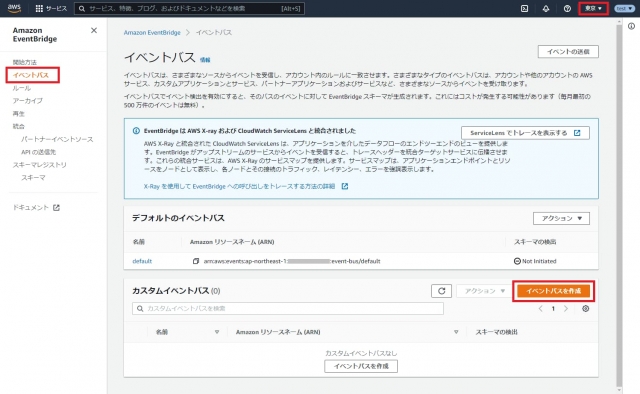Click ServiceLens でトレースを表示する button
Screen dimensions: 640x394
click(x=525, y=133)
